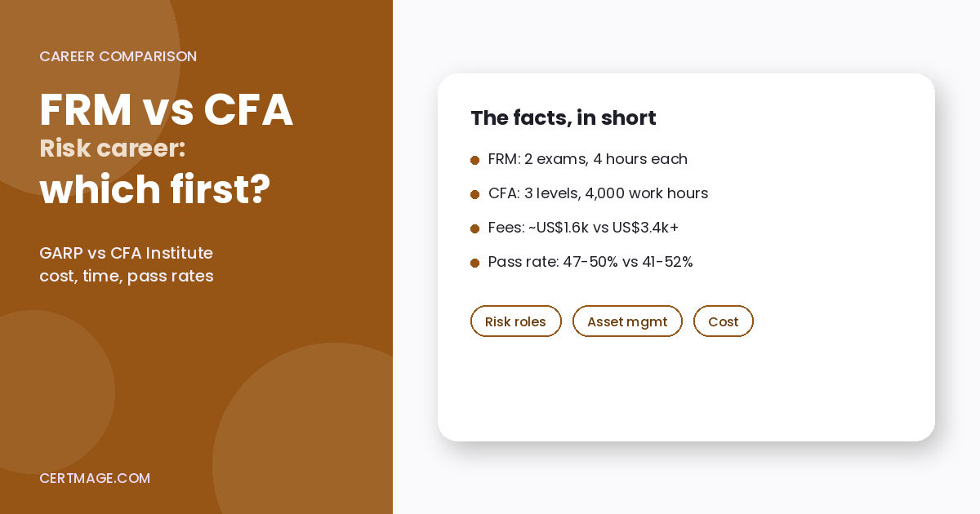
Task: Click the 'FRM: 2 exams, 4 hours each' line
Action: 588,159
